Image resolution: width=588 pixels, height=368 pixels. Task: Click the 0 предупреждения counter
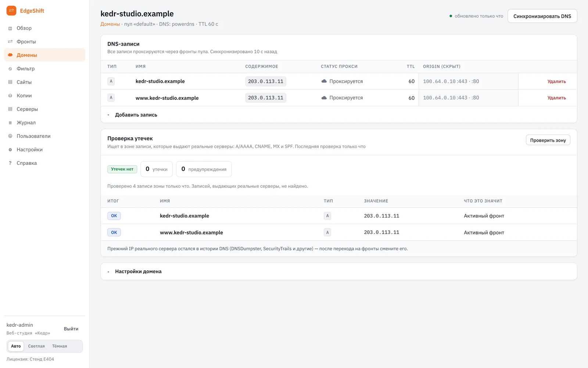204,169
